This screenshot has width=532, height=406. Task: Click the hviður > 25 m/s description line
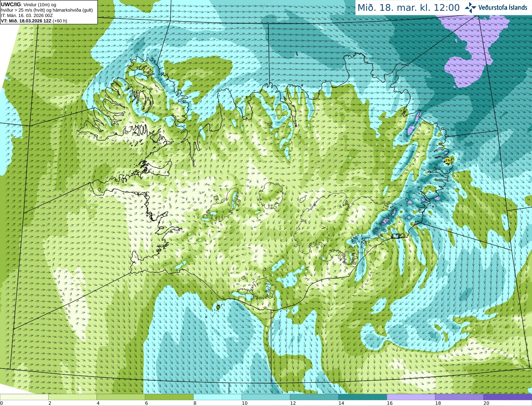(x=47, y=10)
